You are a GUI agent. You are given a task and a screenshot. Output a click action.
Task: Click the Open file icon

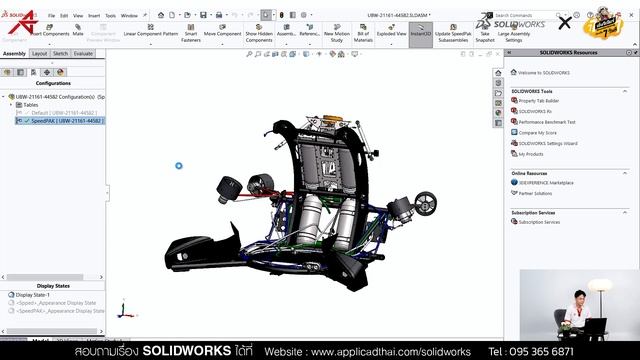coord(187,15)
